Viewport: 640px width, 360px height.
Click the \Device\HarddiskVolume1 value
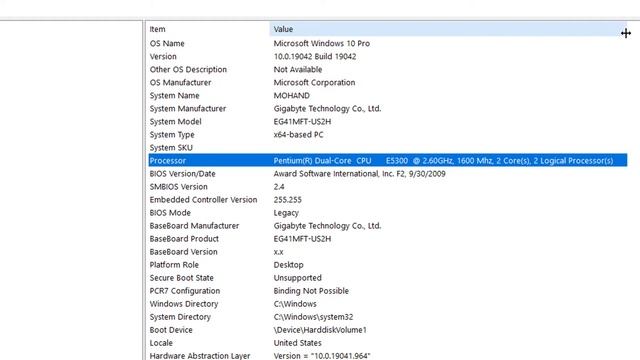(320, 331)
